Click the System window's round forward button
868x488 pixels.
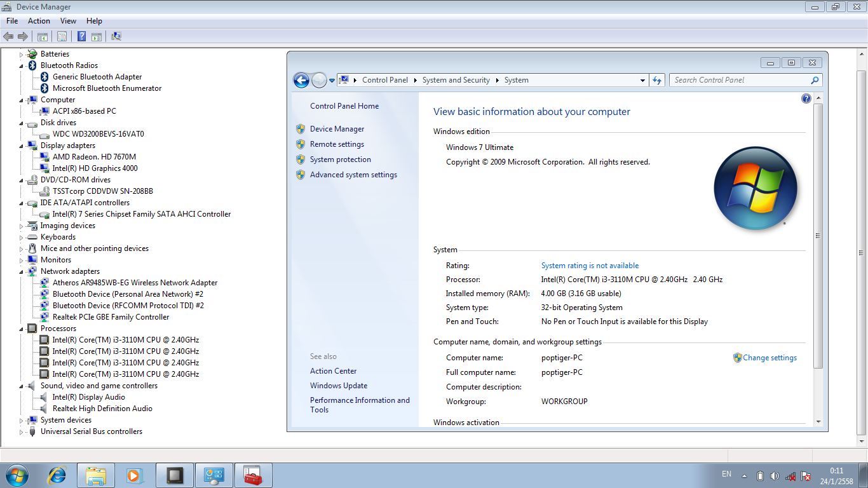tap(319, 80)
